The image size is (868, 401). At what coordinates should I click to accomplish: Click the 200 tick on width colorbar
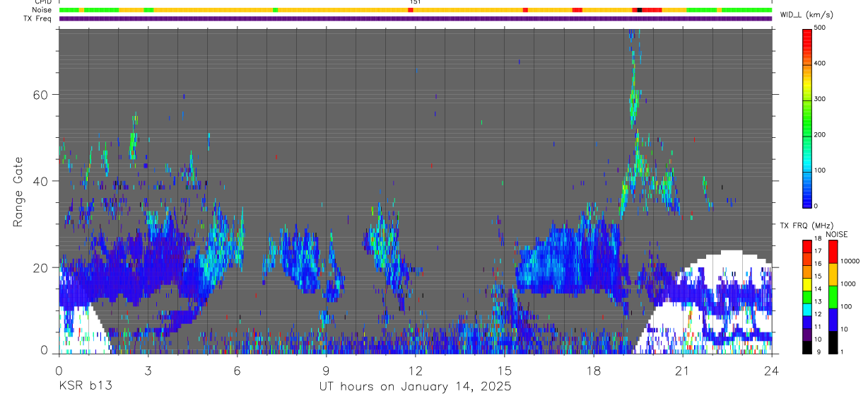click(820, 134)
